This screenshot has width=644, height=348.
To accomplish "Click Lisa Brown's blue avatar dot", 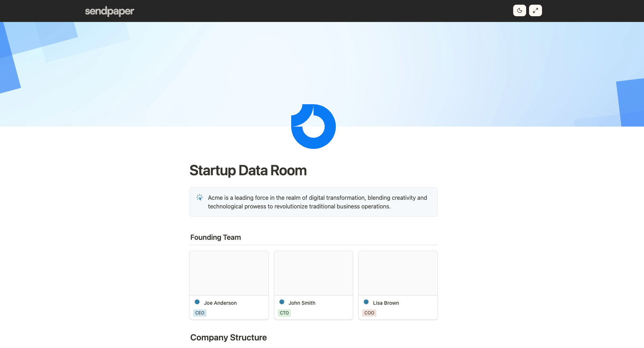I will (366, 302).
